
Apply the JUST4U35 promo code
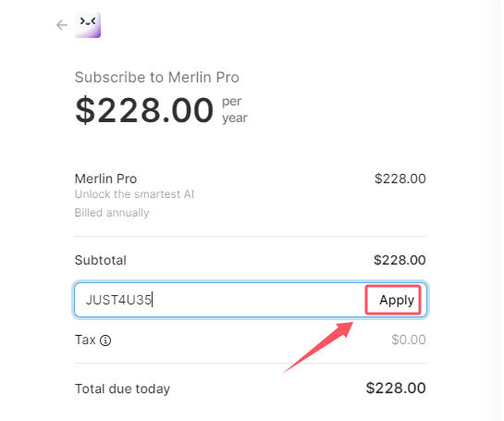point(393,300)
